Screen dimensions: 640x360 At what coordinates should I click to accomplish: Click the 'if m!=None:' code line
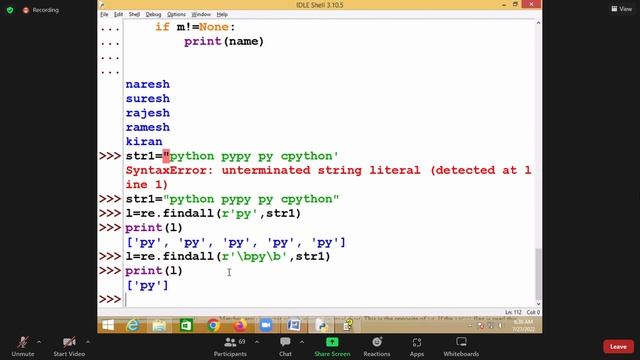click(x=195, y=27)
